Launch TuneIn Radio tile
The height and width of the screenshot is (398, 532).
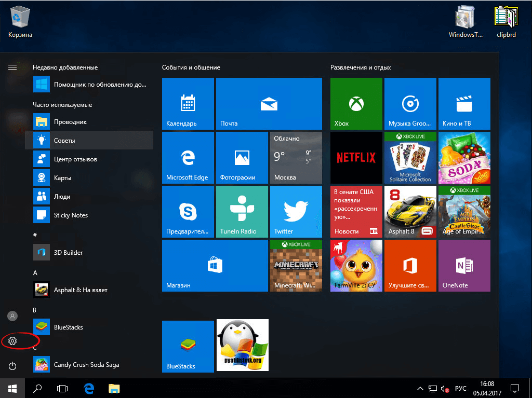point(242,212)
